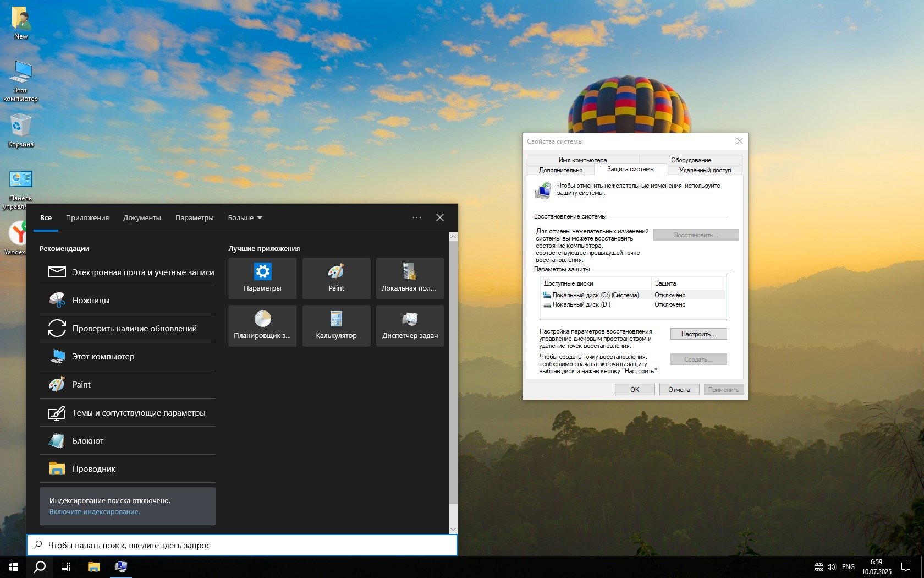Click the Включите индексирование link

coord(95,512)
